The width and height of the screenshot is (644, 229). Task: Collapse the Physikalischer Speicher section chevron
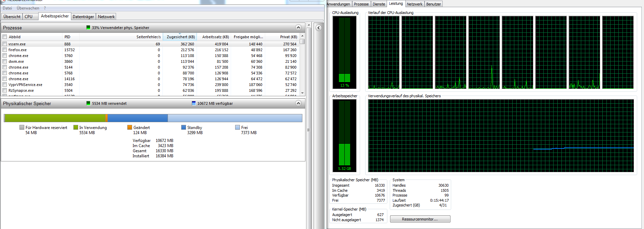point(298,103)
